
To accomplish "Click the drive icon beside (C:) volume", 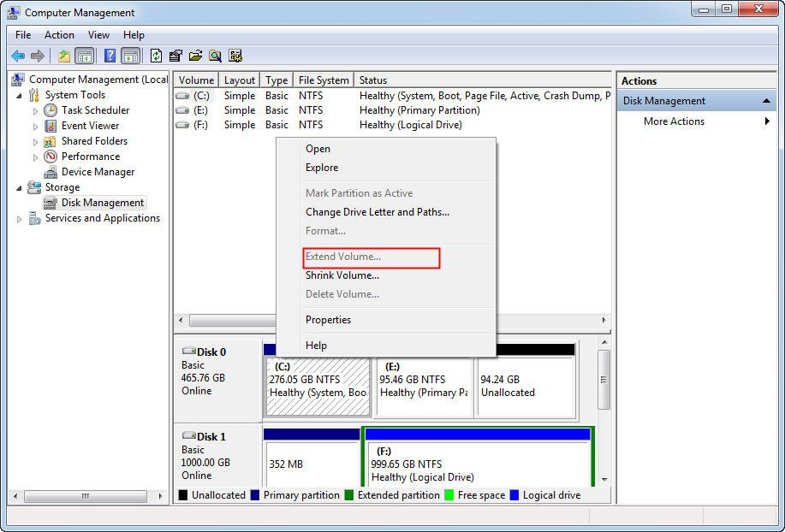I will pyautogui.click(x=182, y=96).
